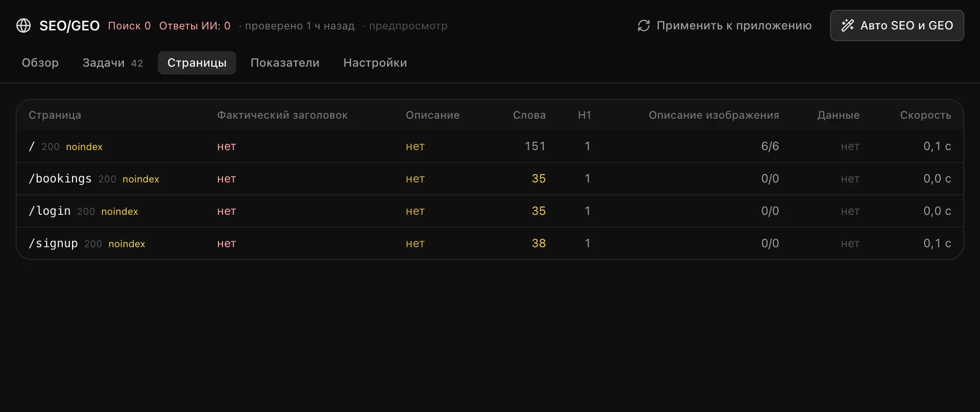Click the Применить к приложению button
980x412 pixels.
click(725, 26)
